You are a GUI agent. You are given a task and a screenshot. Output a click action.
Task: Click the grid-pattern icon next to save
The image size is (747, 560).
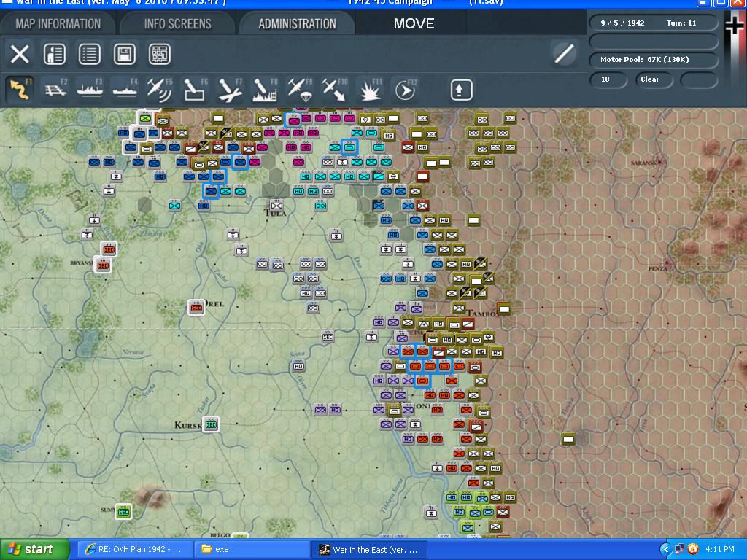(160, 54)
